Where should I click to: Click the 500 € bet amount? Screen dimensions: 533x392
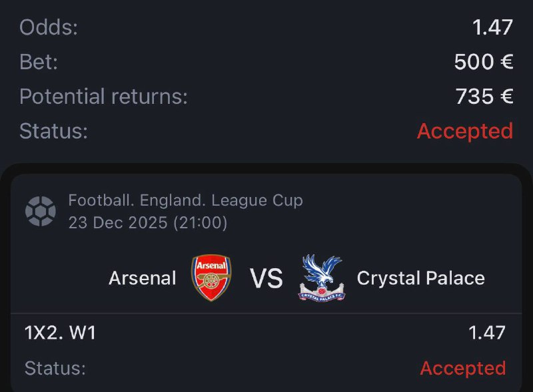coord(483,62)
